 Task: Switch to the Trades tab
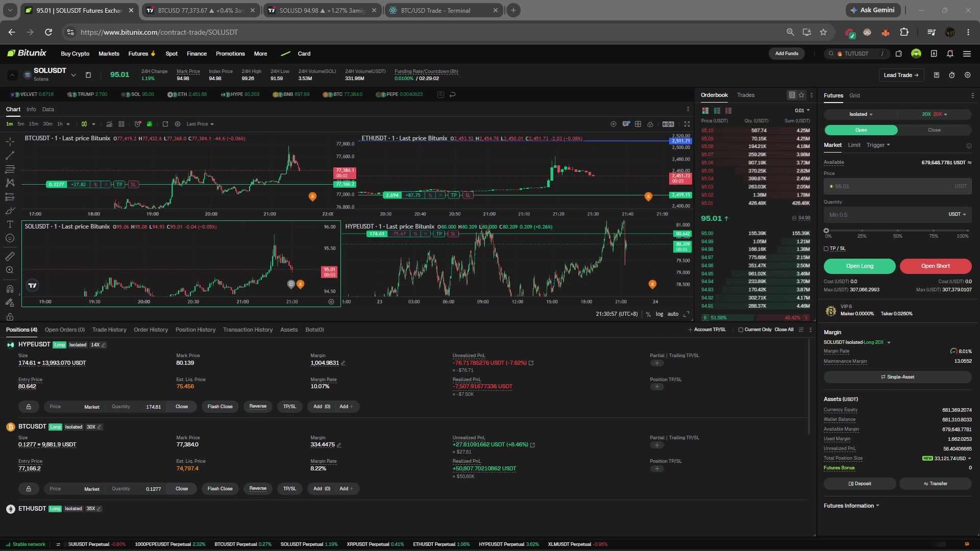pos(745,95)
